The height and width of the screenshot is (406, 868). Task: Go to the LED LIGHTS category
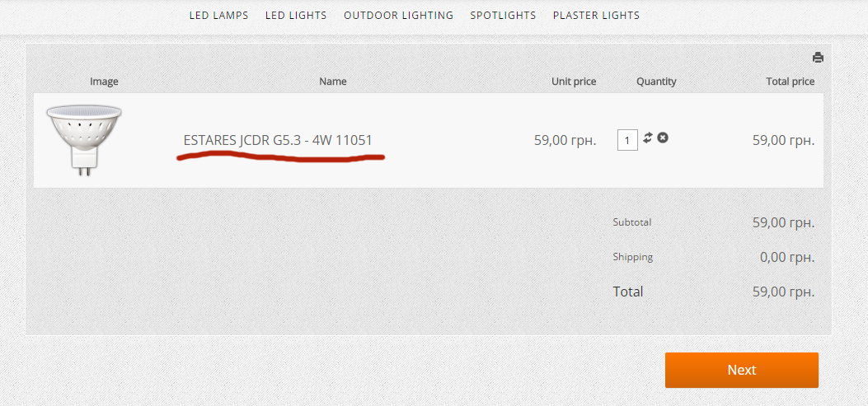click(296, 16)
